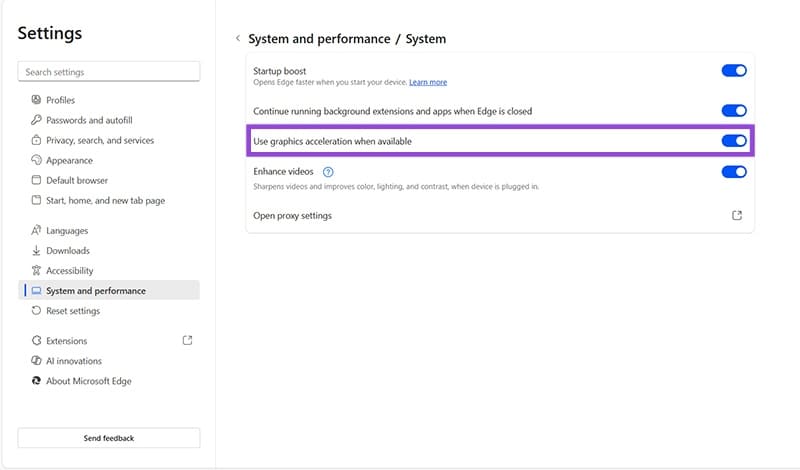Open Default browser settings
This screenshot has height=470, width=800.
pyautogui.click(x=109, y=180)
